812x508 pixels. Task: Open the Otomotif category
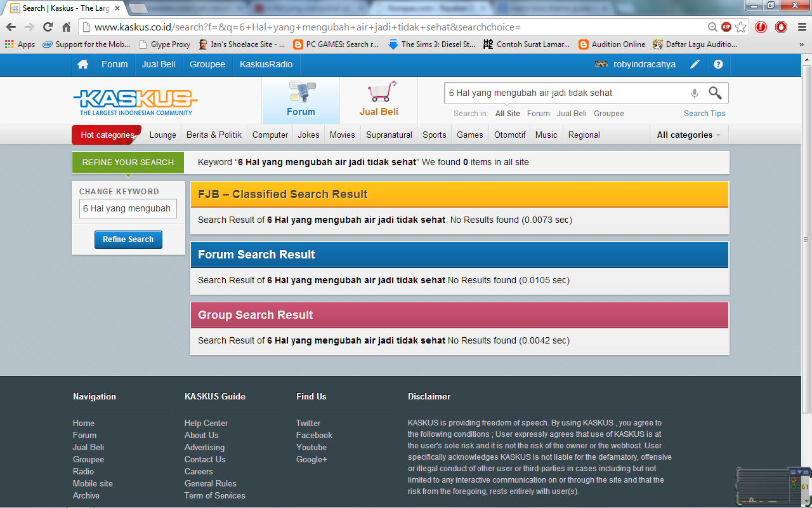[510, 135]
